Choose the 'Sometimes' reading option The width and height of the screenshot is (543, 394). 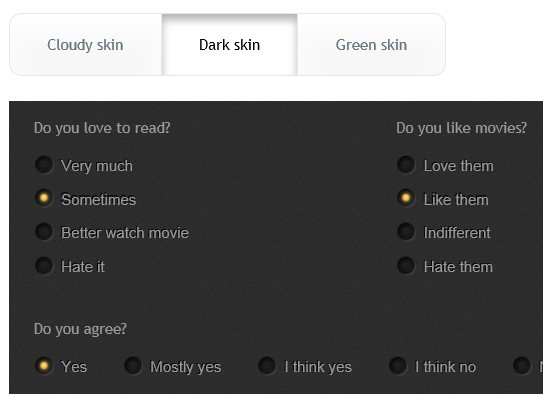(x=44, y=198)
